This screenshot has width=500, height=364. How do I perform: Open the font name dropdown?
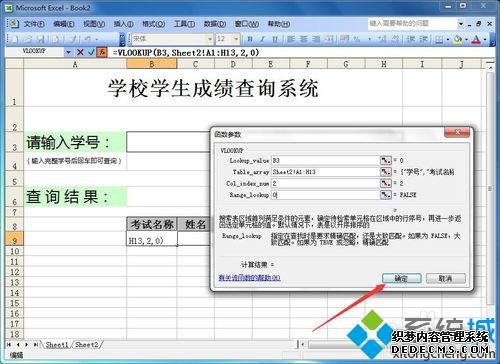(210, 39)
